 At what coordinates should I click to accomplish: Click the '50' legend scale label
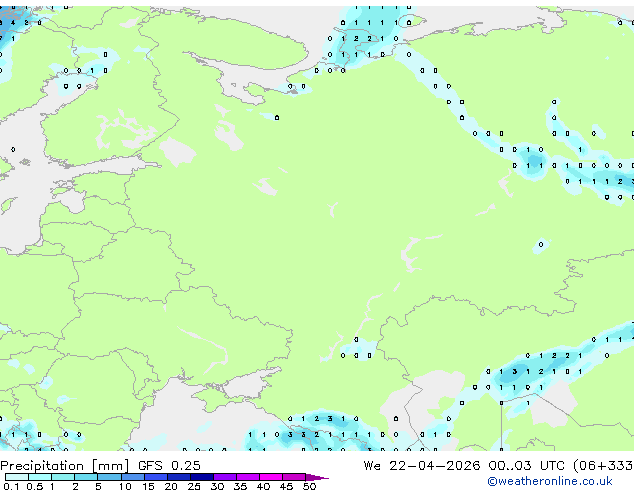click(x=309, y=486)
